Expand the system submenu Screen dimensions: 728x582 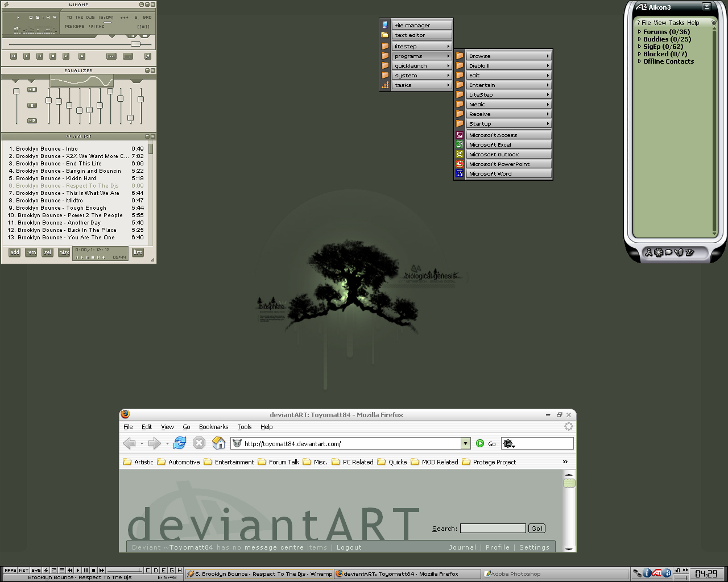(x=421, y=76)
